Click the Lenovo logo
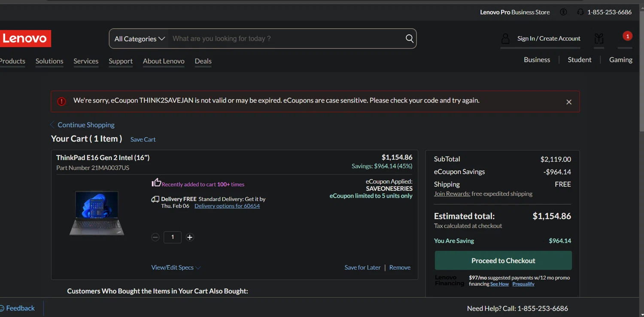Screen dimensions: 644x317 [x=25, y=39]
